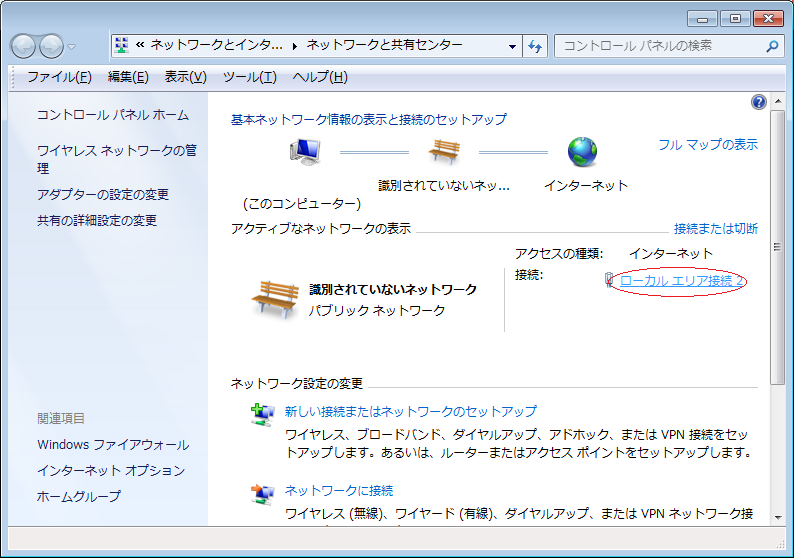Click the window resize grip corner
Screen dimensions: 794x558
[780, 544]
